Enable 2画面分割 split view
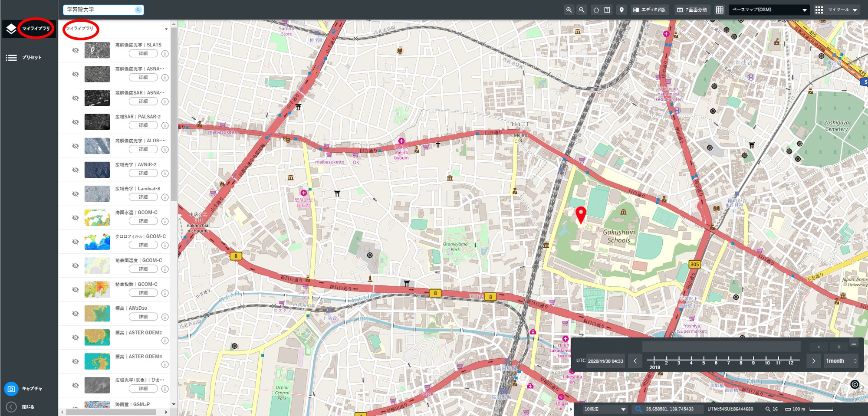Viewport: 868px width, 416px height. tap(692, 10)
